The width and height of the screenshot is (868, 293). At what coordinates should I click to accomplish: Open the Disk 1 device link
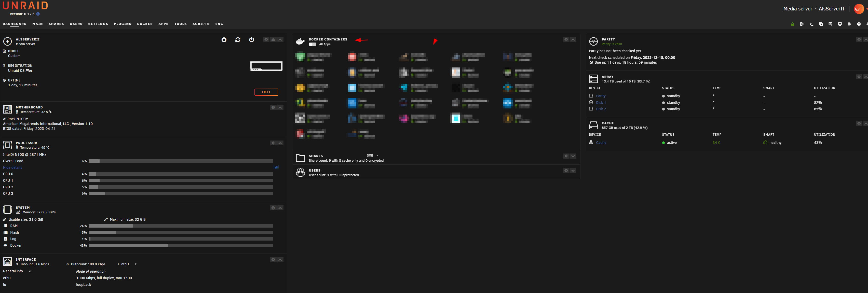(601, 103)
